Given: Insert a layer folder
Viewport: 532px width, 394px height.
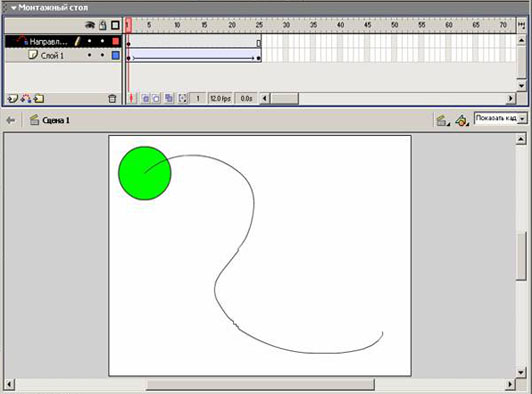Looking at the screenshot, I should click(x=39, y=99).
